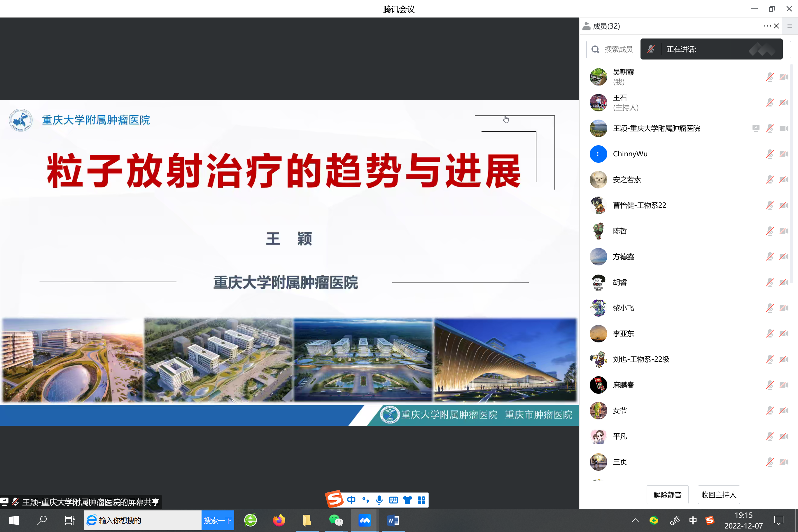Click avatar of 麻鹏春
The width and height of the screenshot is (798, 532).
coord(598,385)
